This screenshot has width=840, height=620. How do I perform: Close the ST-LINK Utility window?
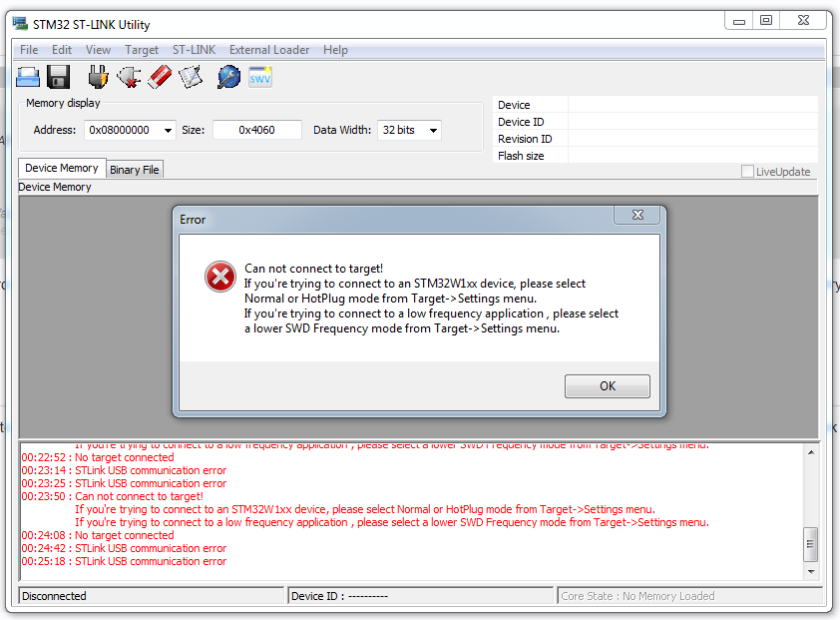tap(803, 20)
